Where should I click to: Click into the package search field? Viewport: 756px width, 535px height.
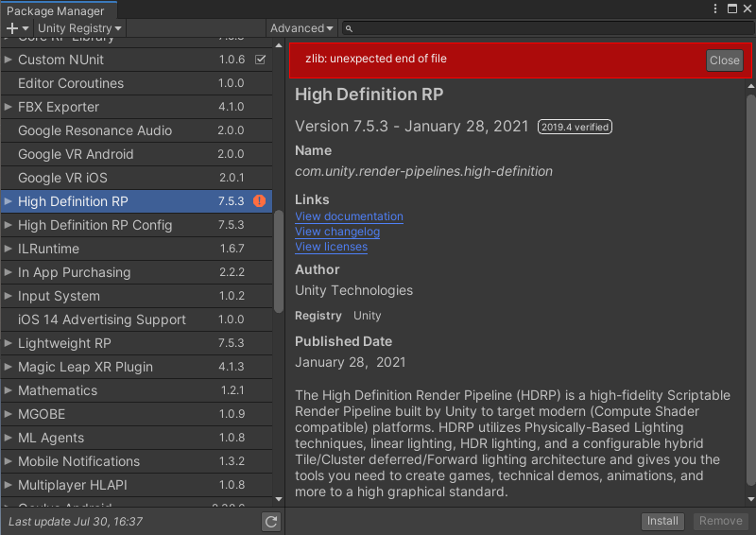(548, 28)
